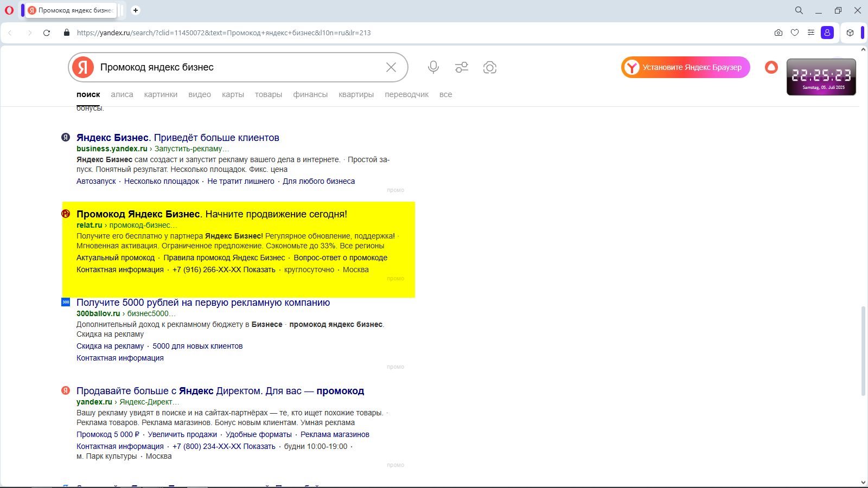Open the 300ballov.ru domain link
Viewport: 868px width, 488px height.
click(98, 313)
